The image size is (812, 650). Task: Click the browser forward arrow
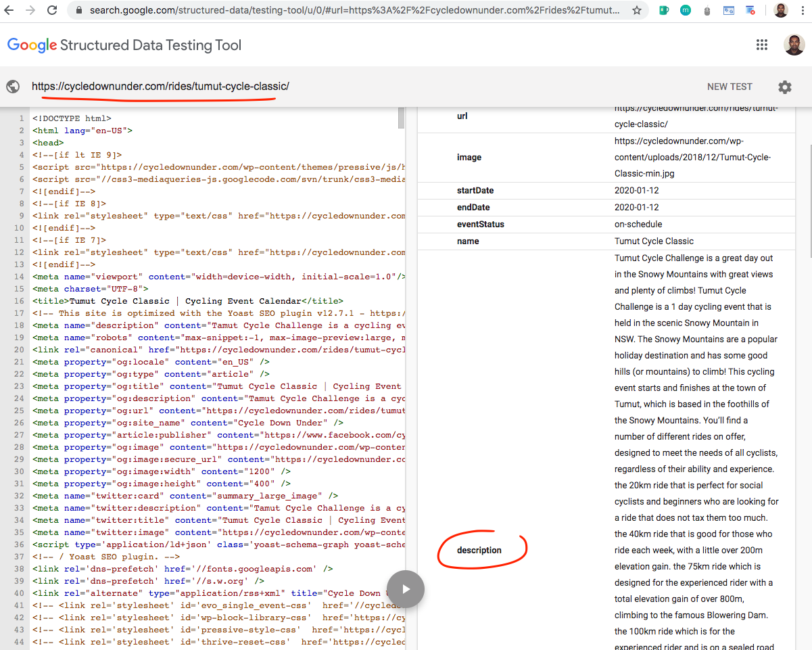click(x=30, y=11)
